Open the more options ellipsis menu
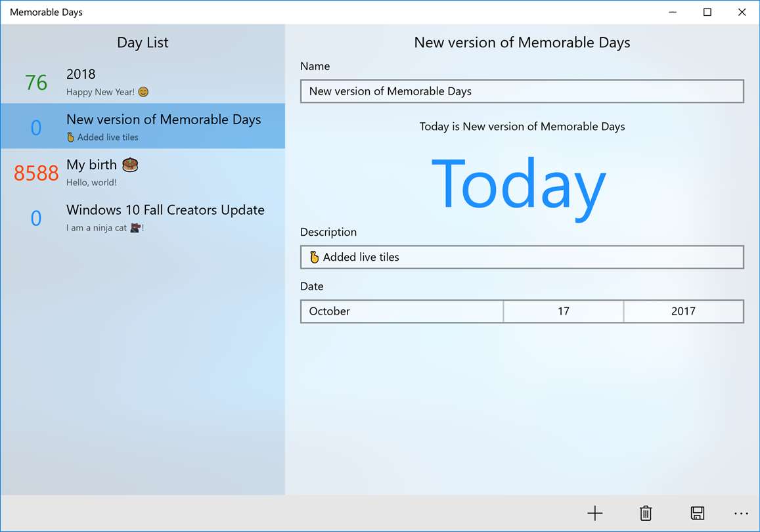The image size is (760, 532). [x=741, y=513]
